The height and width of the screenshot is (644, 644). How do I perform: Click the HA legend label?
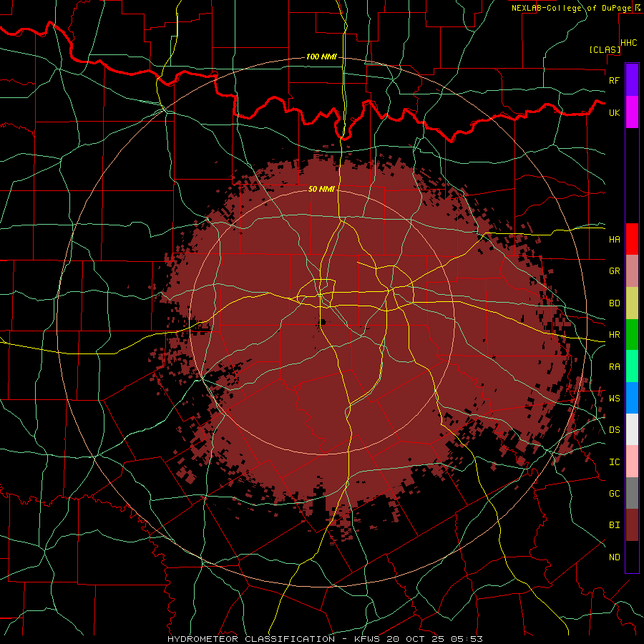(x=614, y=240)
